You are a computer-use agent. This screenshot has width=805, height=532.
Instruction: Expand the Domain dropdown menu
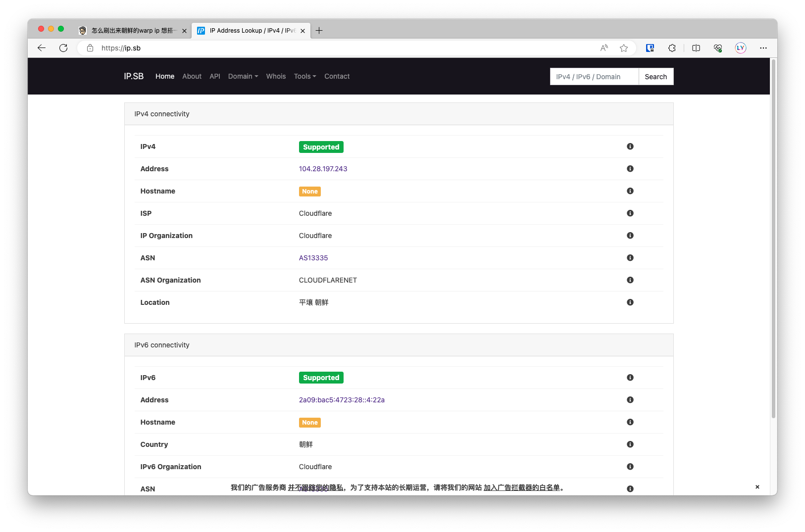click(x=243, y=76)
